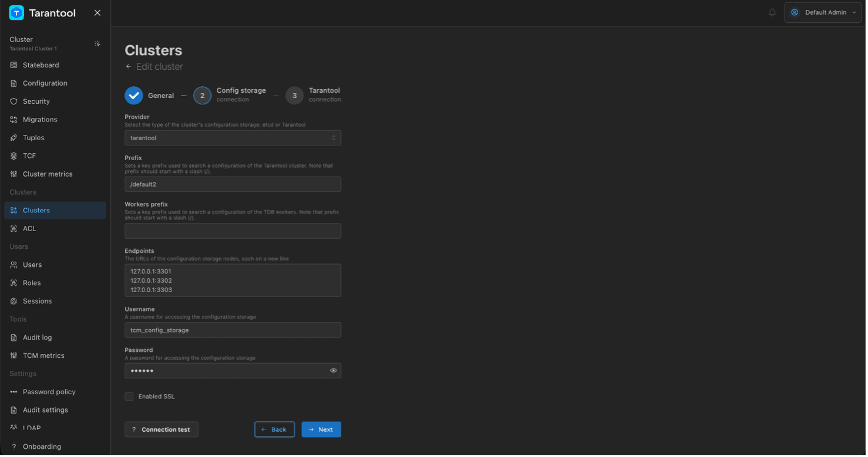The height and width of the screenshot is (457, 868).
Task: Click the Tarantool logo icon
Action: pyautogui.click(x=16, y=13)
